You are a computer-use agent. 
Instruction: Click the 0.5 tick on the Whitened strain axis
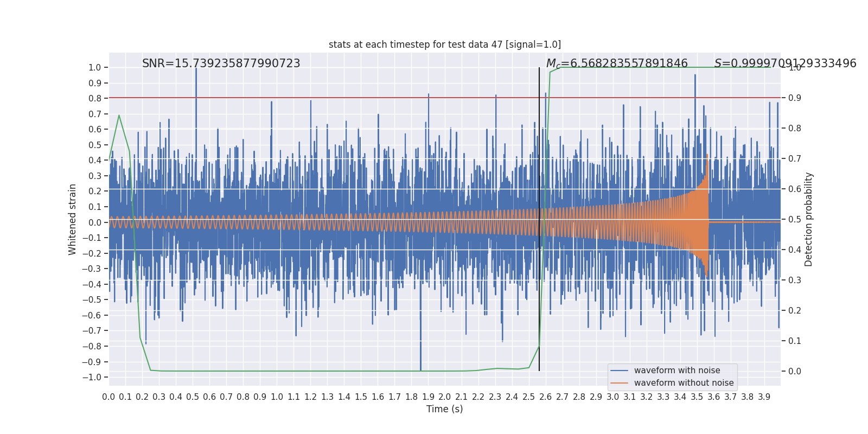[95, 145]
